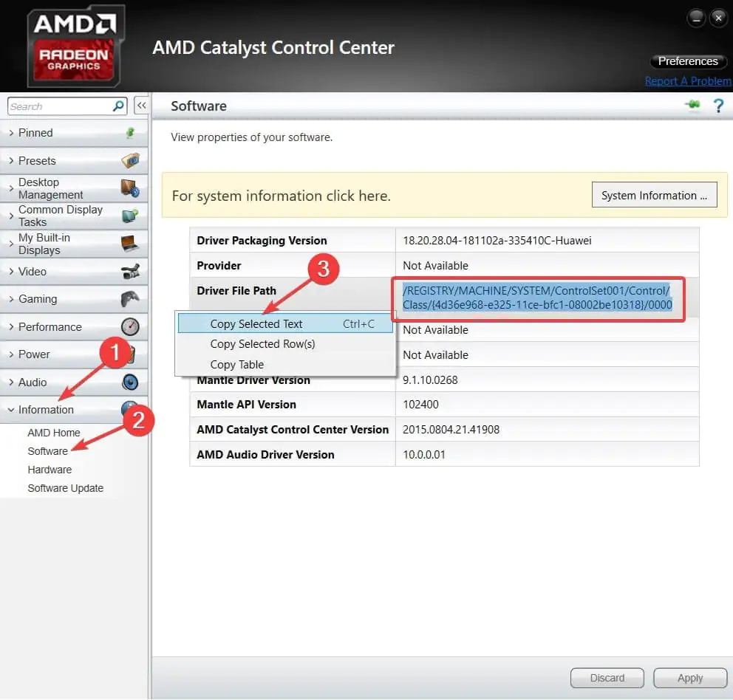Click the Discard button
Viewport: 733px width, 700px height.
607,678
